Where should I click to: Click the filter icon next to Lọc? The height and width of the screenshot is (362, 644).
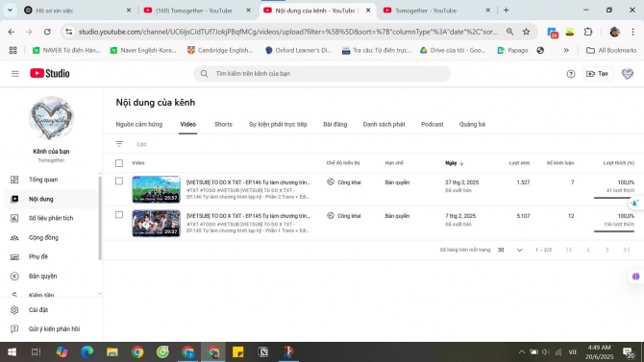point(119,144)
